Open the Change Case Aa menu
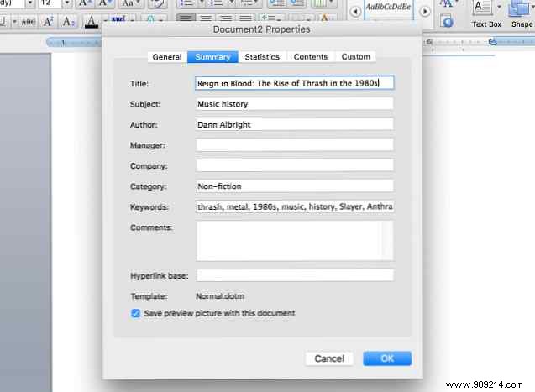Screen dimensions: 535x392 pyautogui.click(x=131, y=3)
